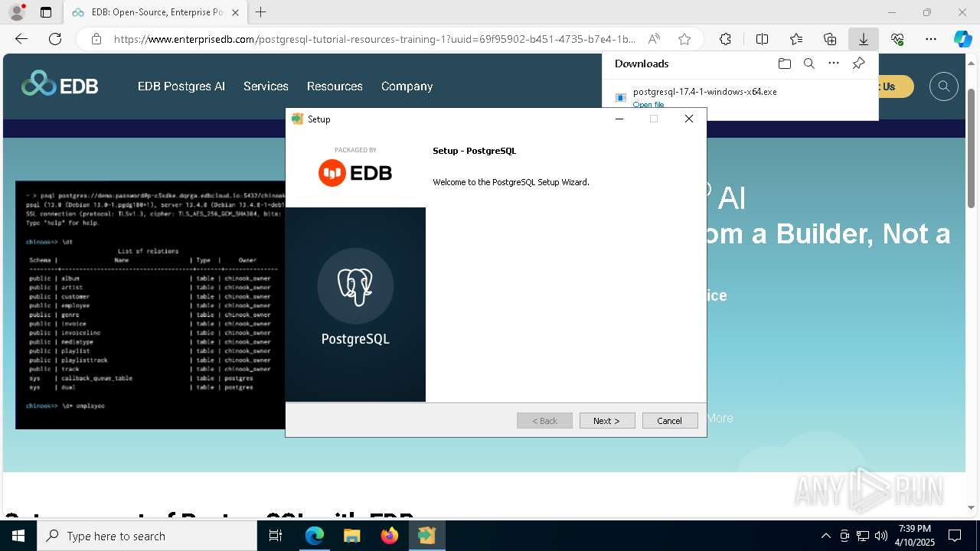Open Edge split screen view
980x551 pixels.
click(x=762, y=39)
